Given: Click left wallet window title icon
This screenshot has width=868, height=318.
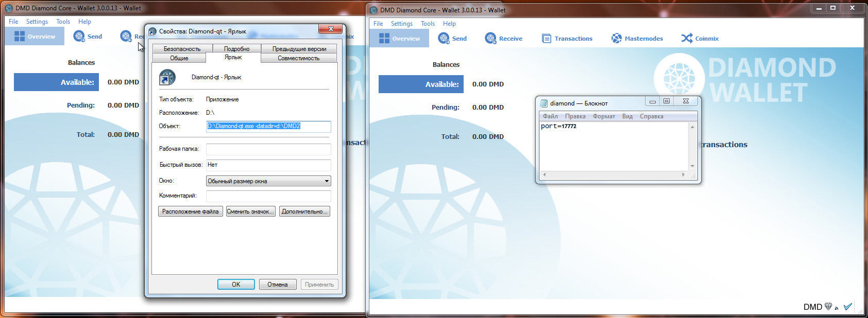Looking at the screenshot, I should click(9, 8).
